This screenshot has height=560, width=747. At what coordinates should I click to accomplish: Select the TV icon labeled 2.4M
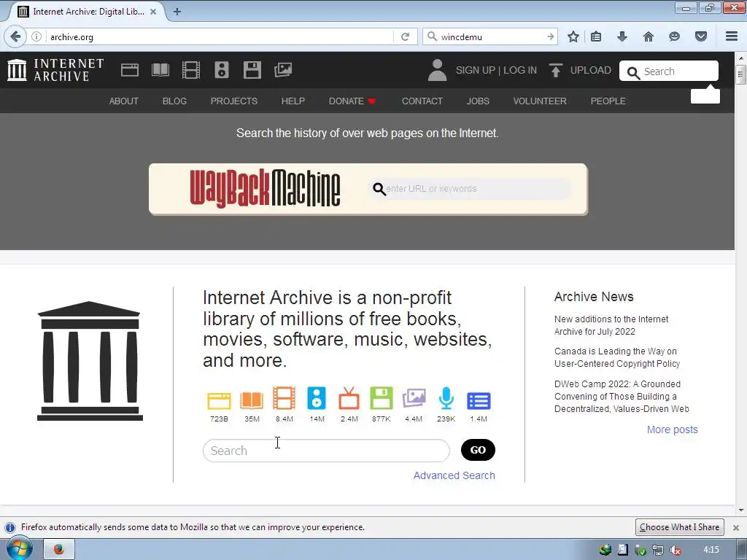pos(349,398)
